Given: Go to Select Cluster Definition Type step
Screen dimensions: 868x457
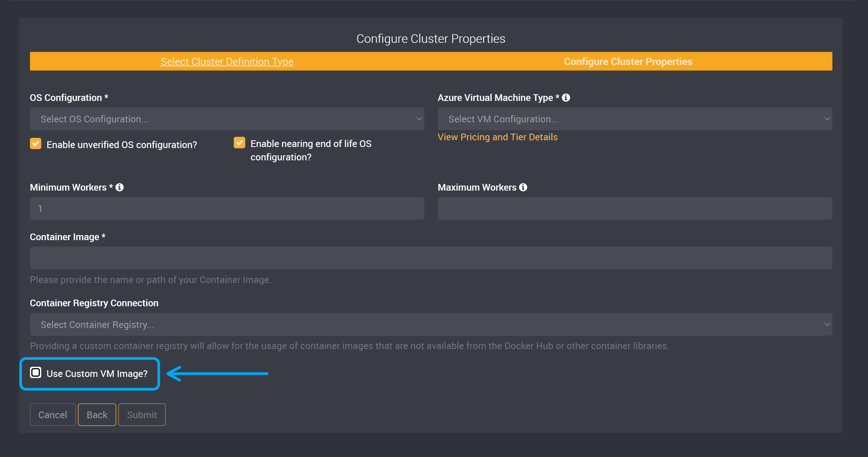Looking at the screenshot, I should [x=227, y=61].
